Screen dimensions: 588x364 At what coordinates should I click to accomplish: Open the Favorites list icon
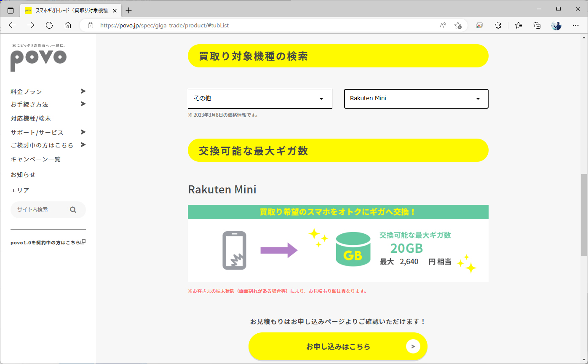(519, 25)
